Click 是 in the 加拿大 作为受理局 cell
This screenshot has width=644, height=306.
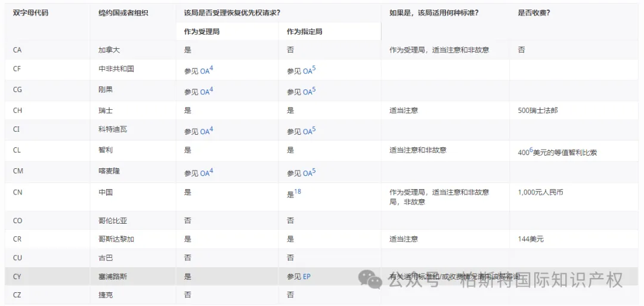pos(188,50)
